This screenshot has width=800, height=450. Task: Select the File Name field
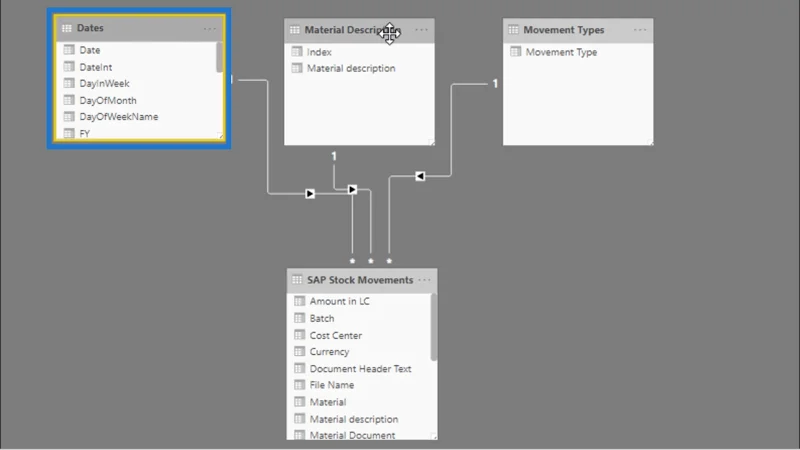pyautogui.click(x=332, y=385)
